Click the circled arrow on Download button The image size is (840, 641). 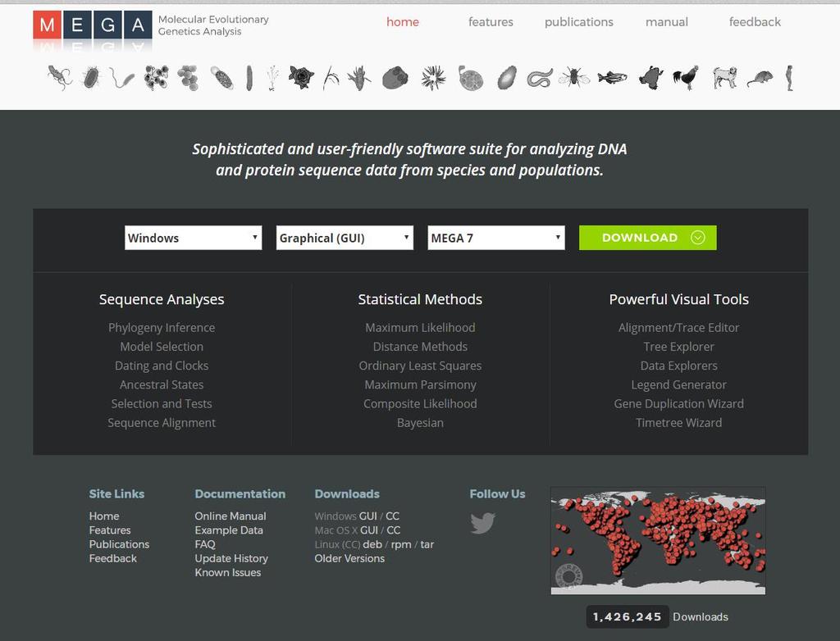pos(697,238)
